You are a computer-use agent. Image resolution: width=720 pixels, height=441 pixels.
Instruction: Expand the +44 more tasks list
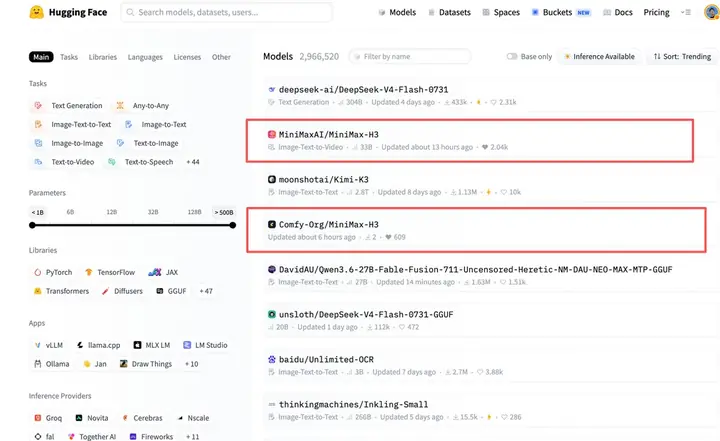click(193, 162)
